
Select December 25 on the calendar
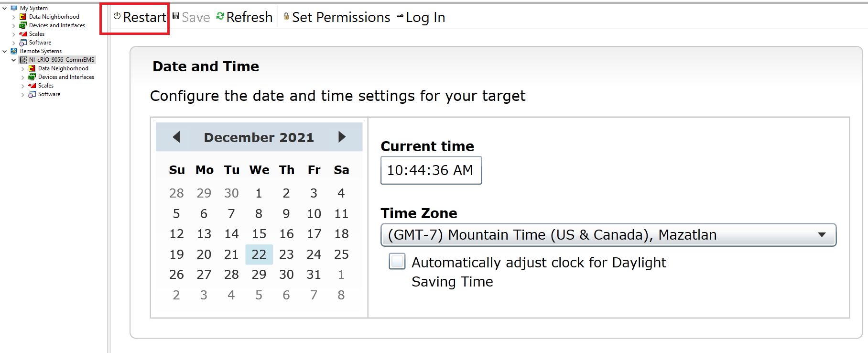pyautogui.click(x=341, y=254)
